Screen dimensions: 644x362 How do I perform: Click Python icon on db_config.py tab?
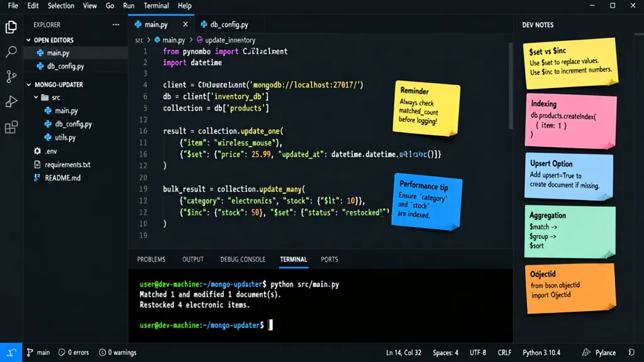(204, 25)
